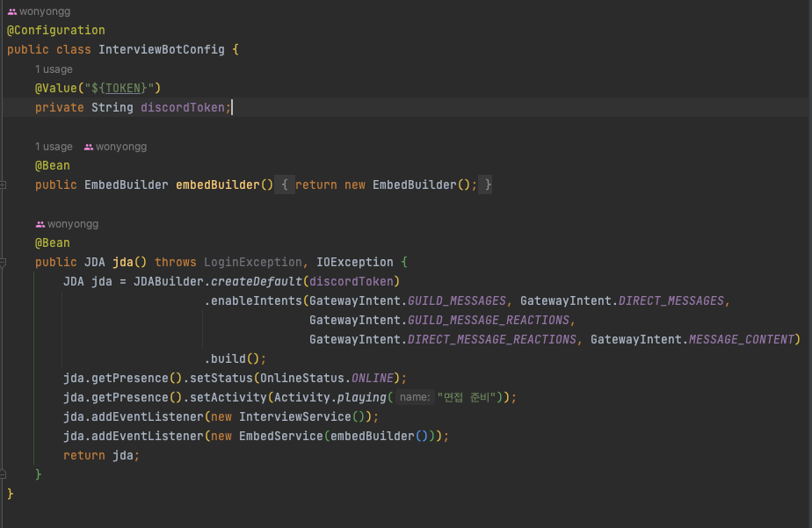Screen dimensions: 812x528
Task: Click the JDABuilder class reference
Action: [x=169, y=282]
